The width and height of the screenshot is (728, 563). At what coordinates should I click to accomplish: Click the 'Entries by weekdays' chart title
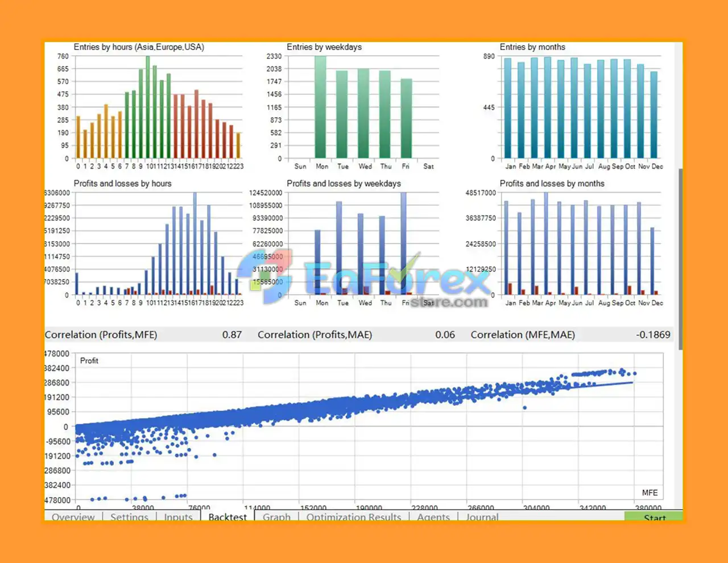coord(324,47)
